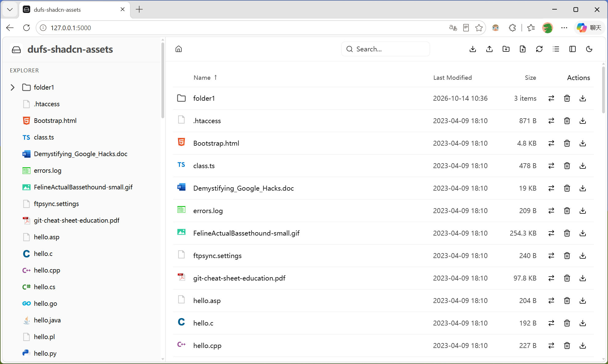Sort by Last Modified column
This screenshot has width=608, height=364.
452,78
